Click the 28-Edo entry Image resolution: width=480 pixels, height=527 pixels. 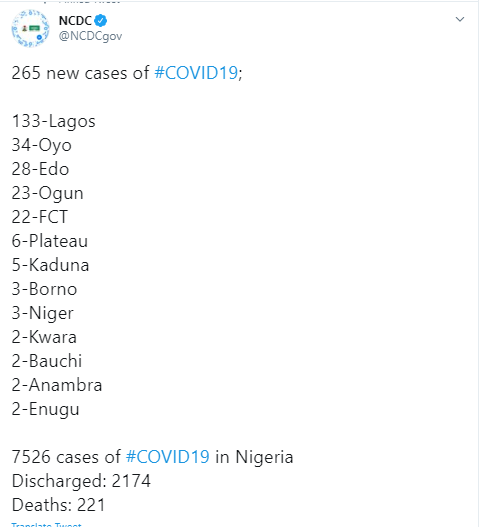coord(40,169)
